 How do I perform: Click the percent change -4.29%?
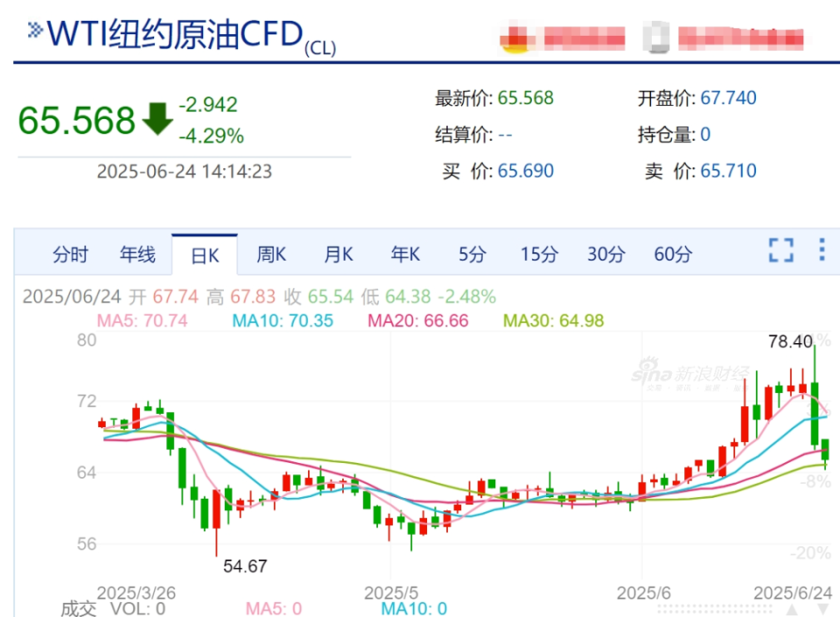(x=211, y=136)
